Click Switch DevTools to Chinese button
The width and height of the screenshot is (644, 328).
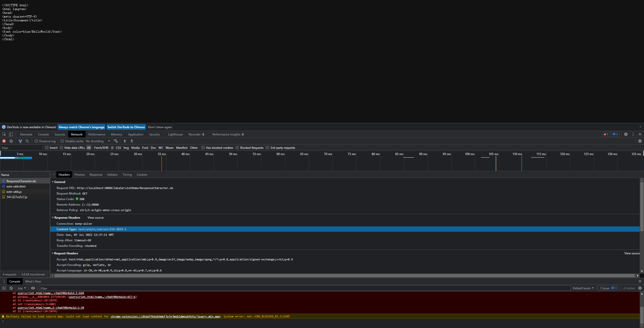click(126, 127)
